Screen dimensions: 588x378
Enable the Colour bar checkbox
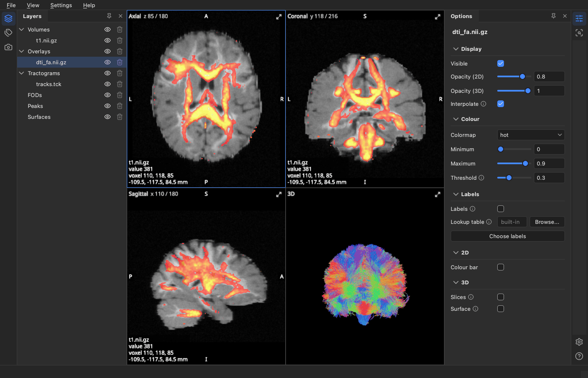tap(501, 267)
